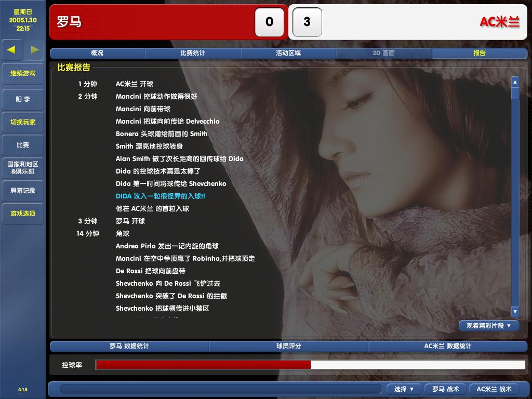Viewport: 532px width, 399px height.
Task: Click line 'Mancini 向前带球'
Action: point(143,109)
